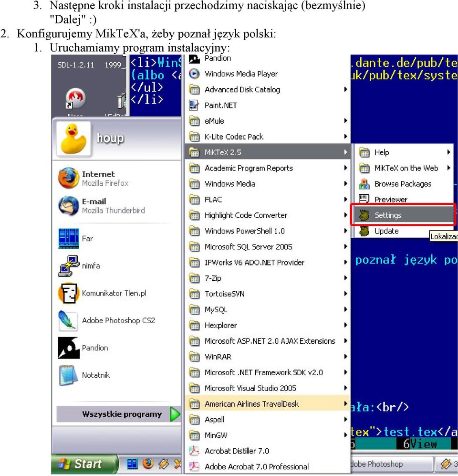The width and height of the screenshot is (458, 476).
Task: Open the FLAC program folder
Action: click(x=267, y=200)
